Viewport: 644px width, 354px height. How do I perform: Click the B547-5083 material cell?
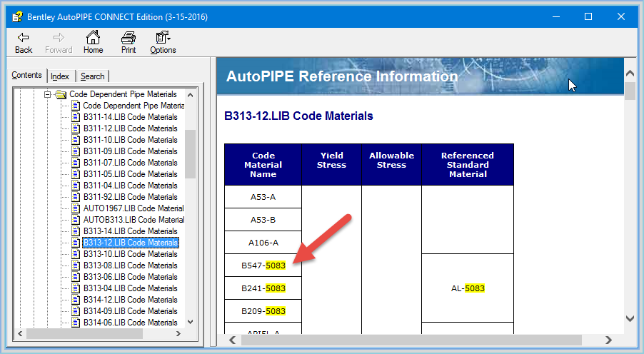[263, 265]
